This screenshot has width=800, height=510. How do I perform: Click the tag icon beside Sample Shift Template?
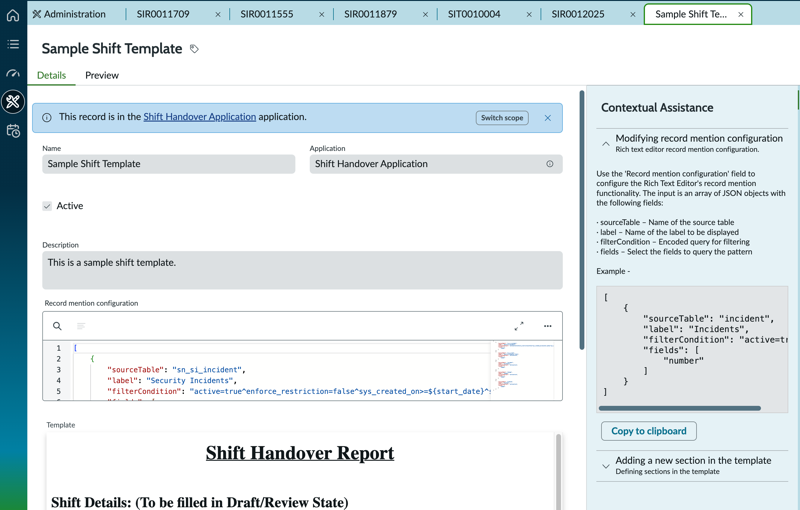194,49
